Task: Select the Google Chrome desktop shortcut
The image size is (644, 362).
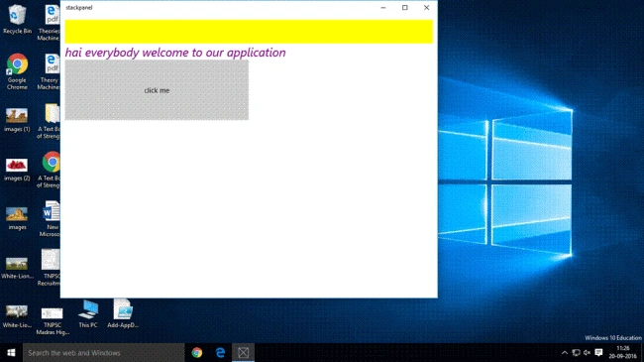Action: (17, 71)
